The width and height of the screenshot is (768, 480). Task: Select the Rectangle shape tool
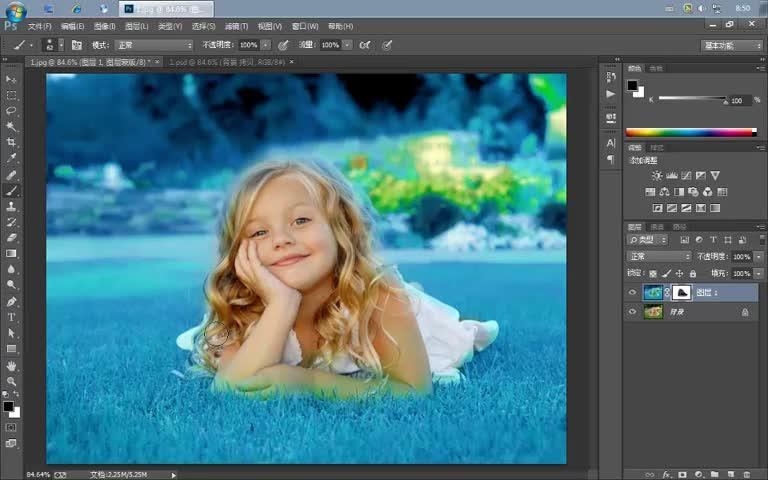pos(11,349)
